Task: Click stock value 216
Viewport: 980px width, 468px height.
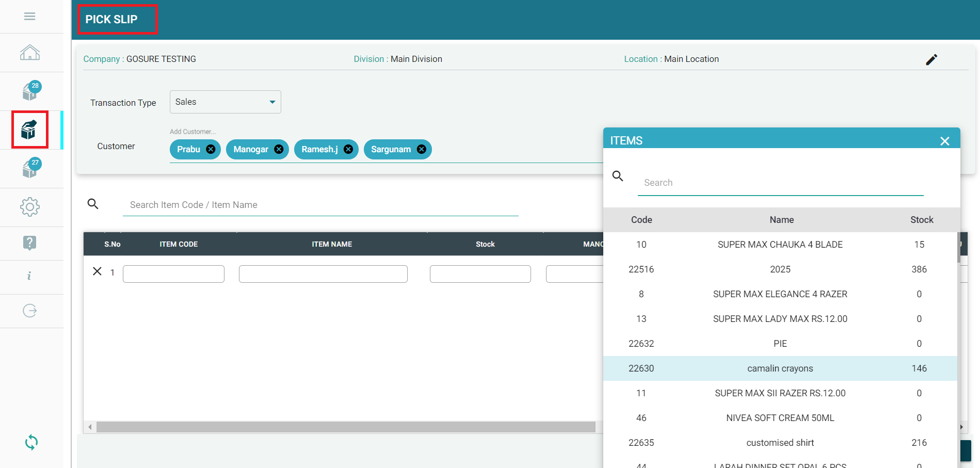Action: click(x=919, y=443)
